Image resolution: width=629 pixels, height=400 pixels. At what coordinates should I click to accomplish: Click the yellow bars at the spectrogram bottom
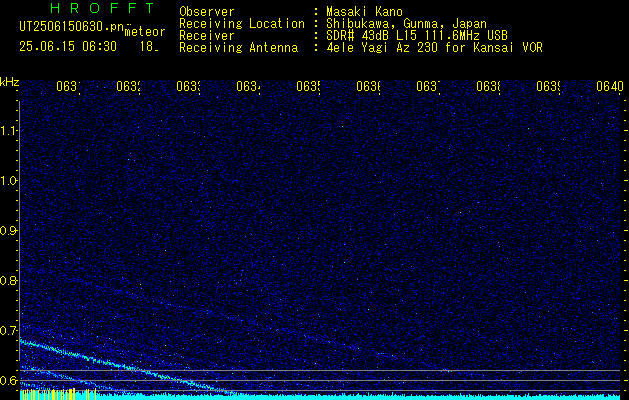tap(58, 394)
